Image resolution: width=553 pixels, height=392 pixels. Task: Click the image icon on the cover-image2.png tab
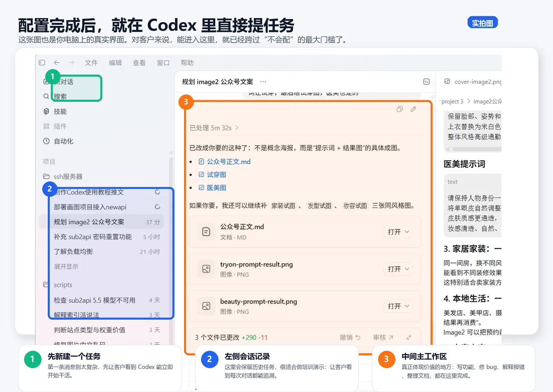[x=447, y=81]
